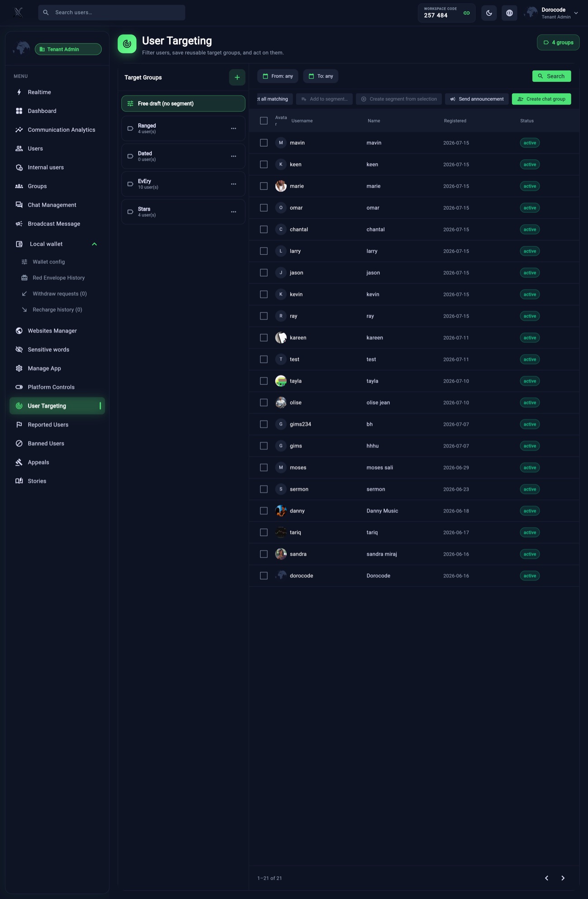588x899 pixels.
Task: Toggle dark mode with the moon icon
Action: (489, 13)
